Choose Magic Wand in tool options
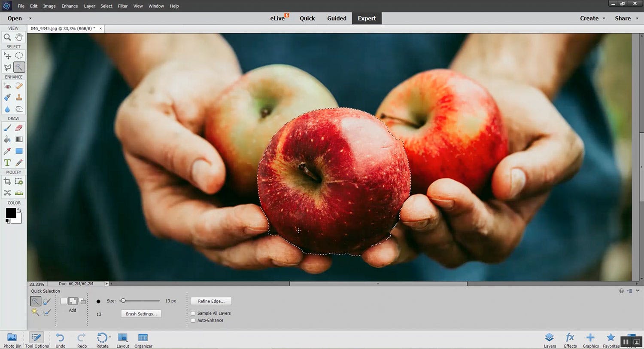 [x=36, y=312]
